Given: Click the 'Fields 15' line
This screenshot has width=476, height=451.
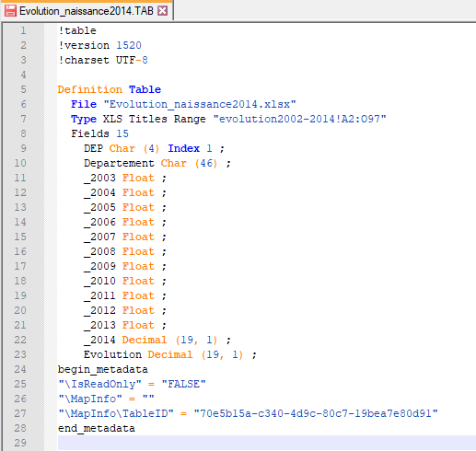Looking at the screenshot, I should point(99,133).
